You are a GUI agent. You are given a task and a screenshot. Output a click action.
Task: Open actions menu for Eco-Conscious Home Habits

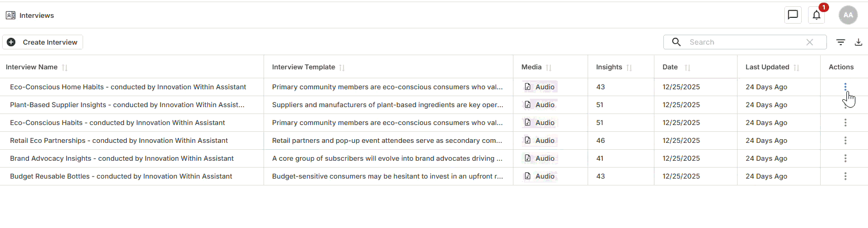(845, 87)
